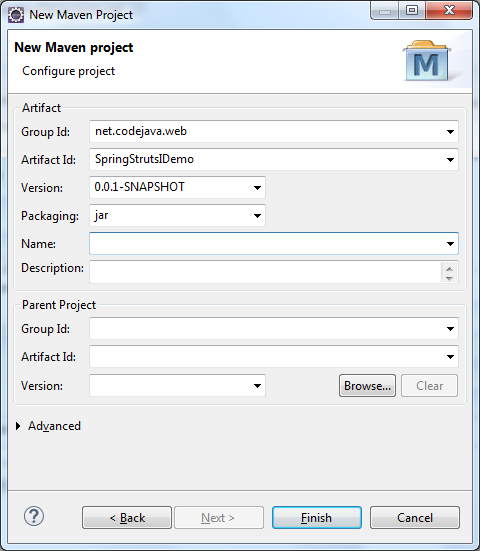Minimize the New Maven Project window
This screenshot has height=551, width=480.
(385, 11)
